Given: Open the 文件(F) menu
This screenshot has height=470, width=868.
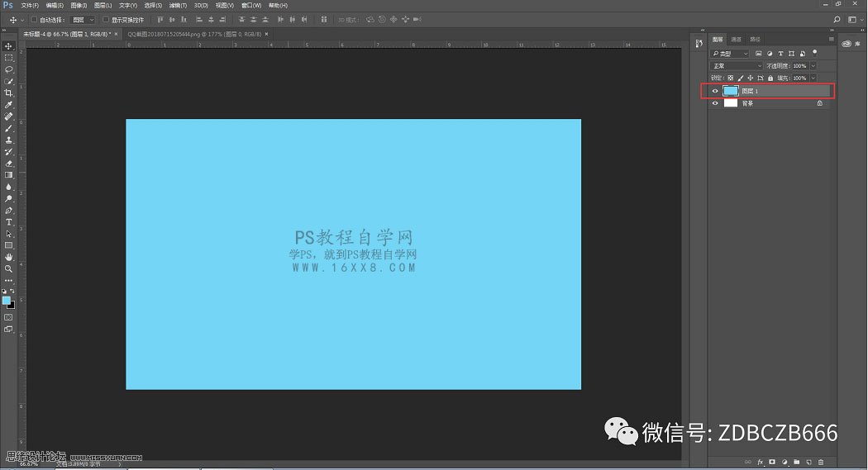Looking at the screenshot, I should click(x=30, y=5).
